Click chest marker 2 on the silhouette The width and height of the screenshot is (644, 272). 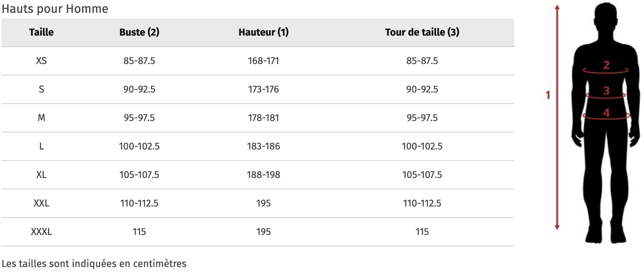(606, 65)
